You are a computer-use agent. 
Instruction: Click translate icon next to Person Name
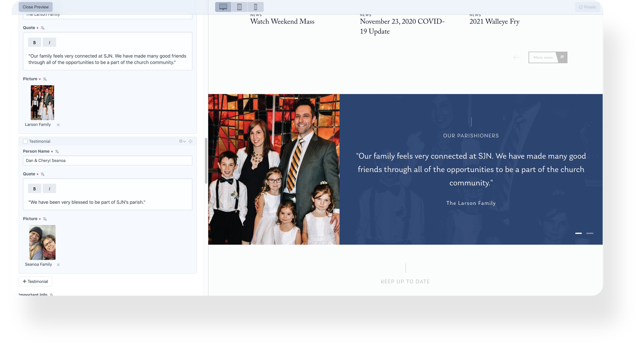pos(57,152)
